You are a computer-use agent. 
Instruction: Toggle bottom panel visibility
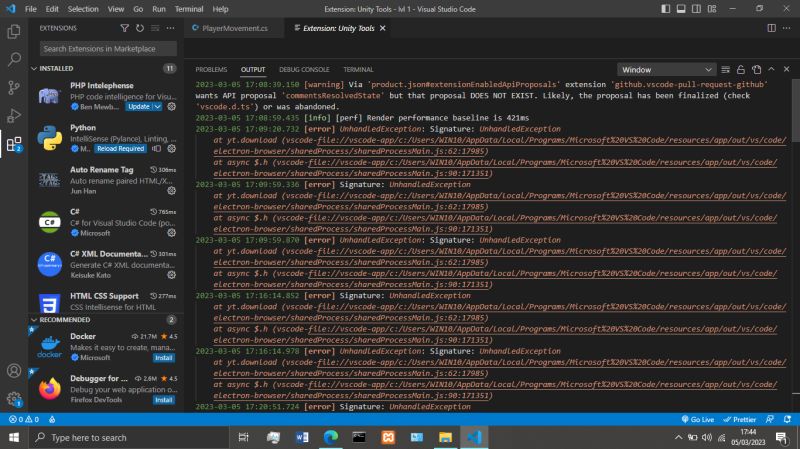pyautogui.click(x=681, y=9)
